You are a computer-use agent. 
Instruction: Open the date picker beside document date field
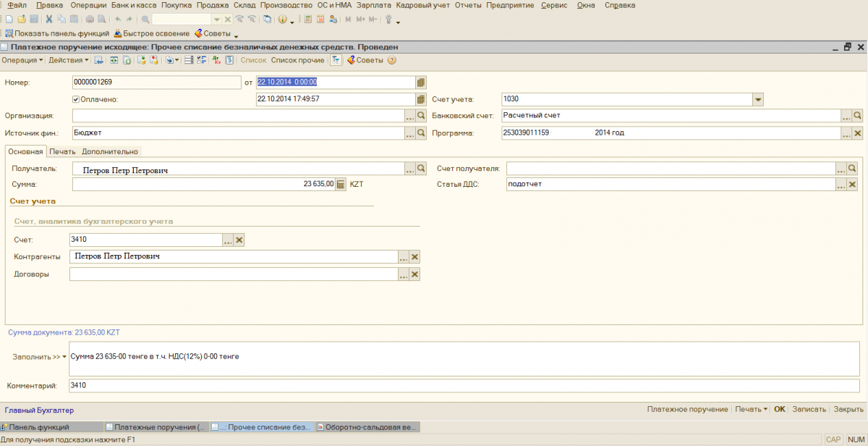click(421, 83)
